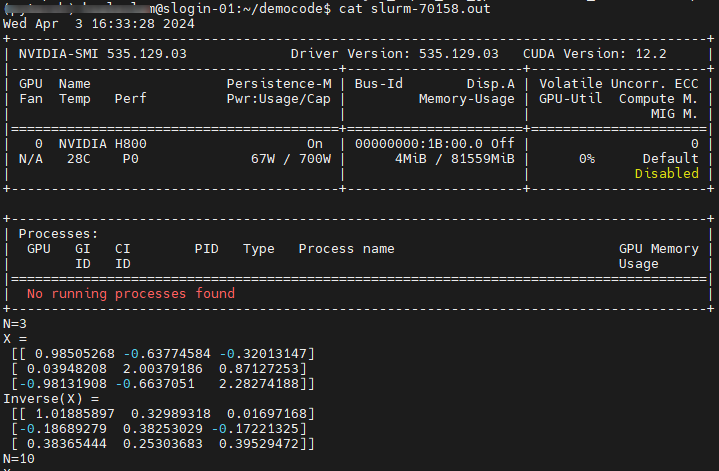
Task: Click the red 'No running processes found' message
Action: click(x=131, y=294)
